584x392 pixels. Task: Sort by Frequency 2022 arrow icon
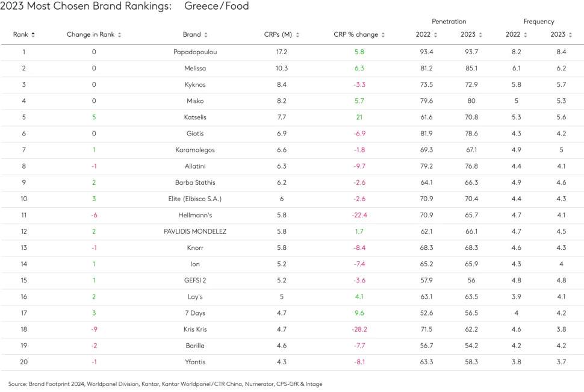[x=525, y=35]
